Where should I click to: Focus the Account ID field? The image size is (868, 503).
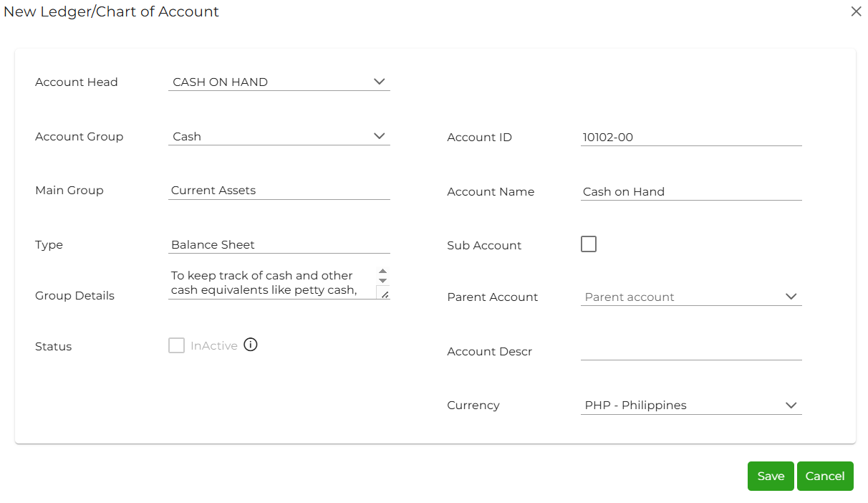690,137
